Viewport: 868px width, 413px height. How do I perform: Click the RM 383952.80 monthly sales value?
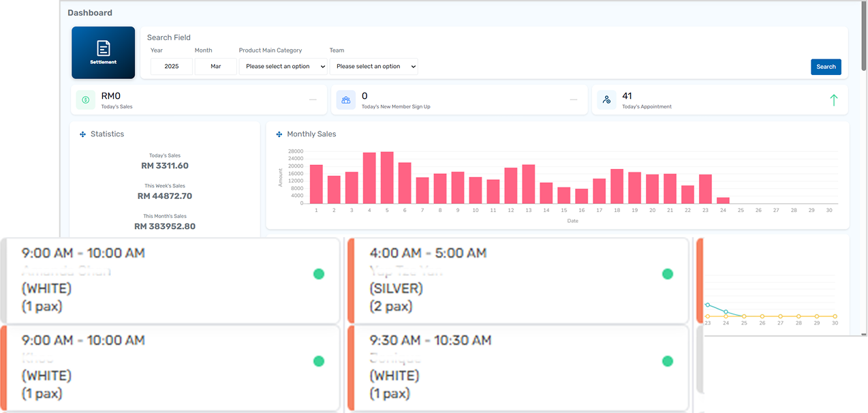165,226
